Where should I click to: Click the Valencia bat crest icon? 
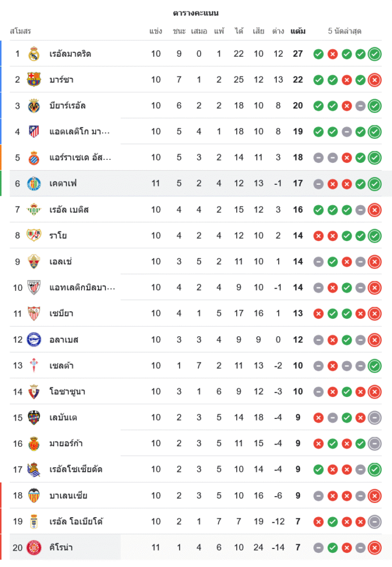34,496
